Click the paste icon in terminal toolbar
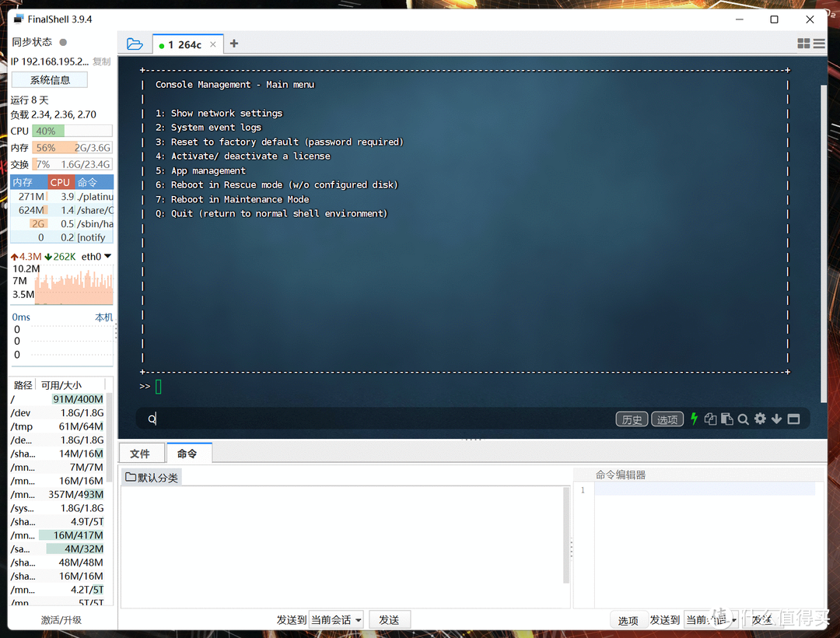 [x=727, y=419]
